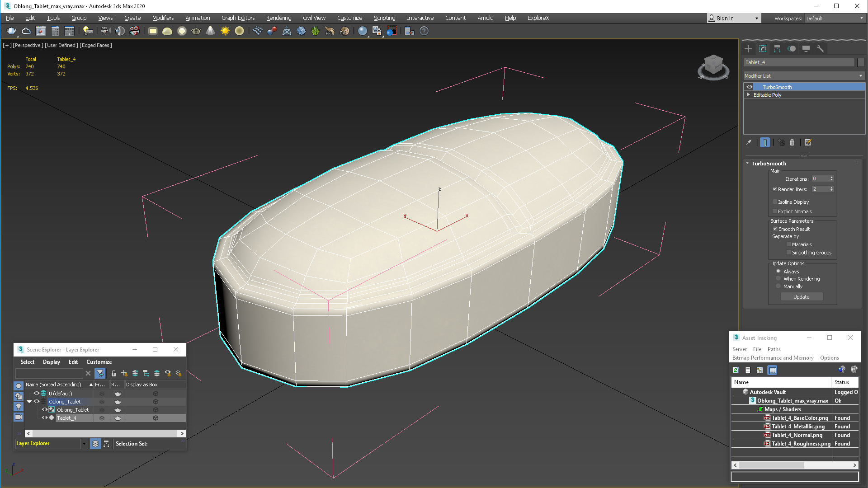Select the TurboSmooth modifier in stack
The width and height of the screenshot is (868, 488).
[x=778, y=86]
